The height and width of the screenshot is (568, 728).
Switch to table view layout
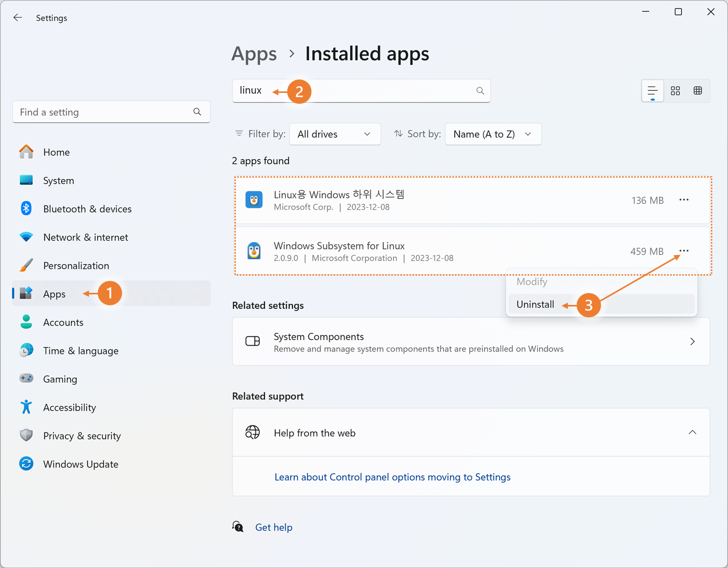click(x=698, y=91)
